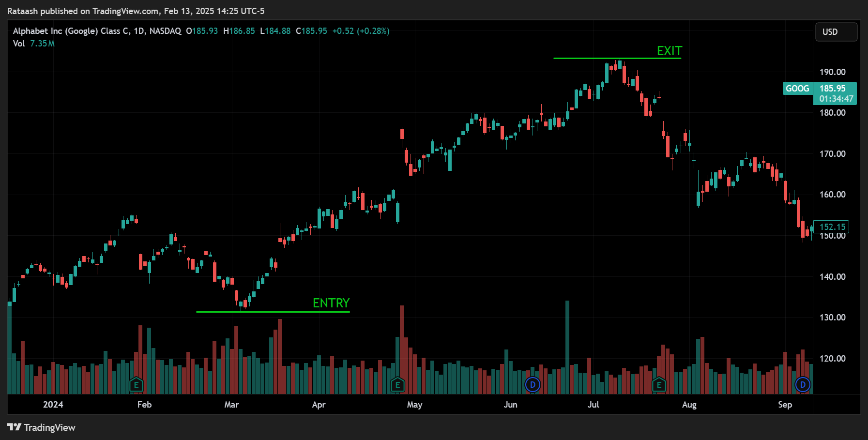868x440 pixels.
Task: Select the green EXIT text label
Action: [x=670, y=51]
